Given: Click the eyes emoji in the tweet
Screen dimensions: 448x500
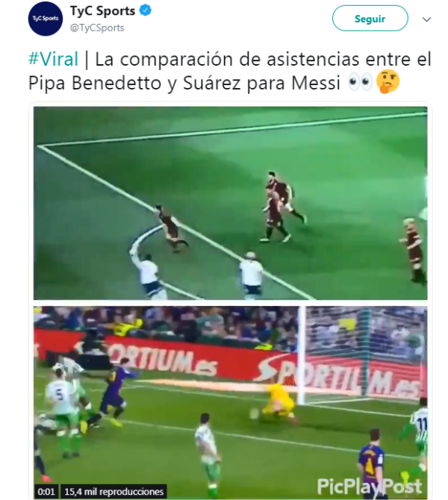Looking at the screenshot, I should (x=360, y=83).
